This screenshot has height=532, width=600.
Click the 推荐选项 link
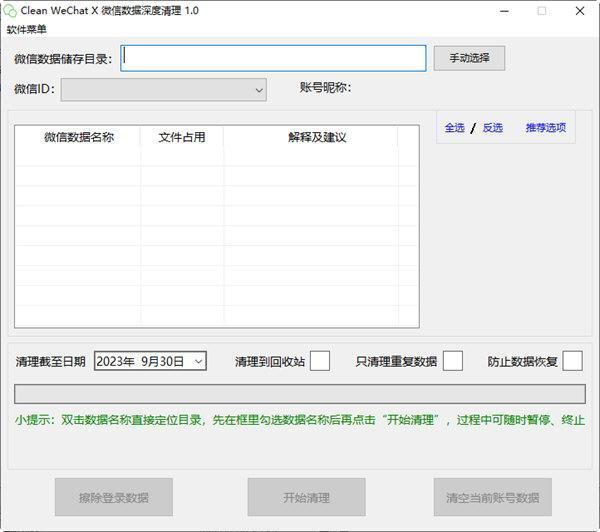pos(545,128)
